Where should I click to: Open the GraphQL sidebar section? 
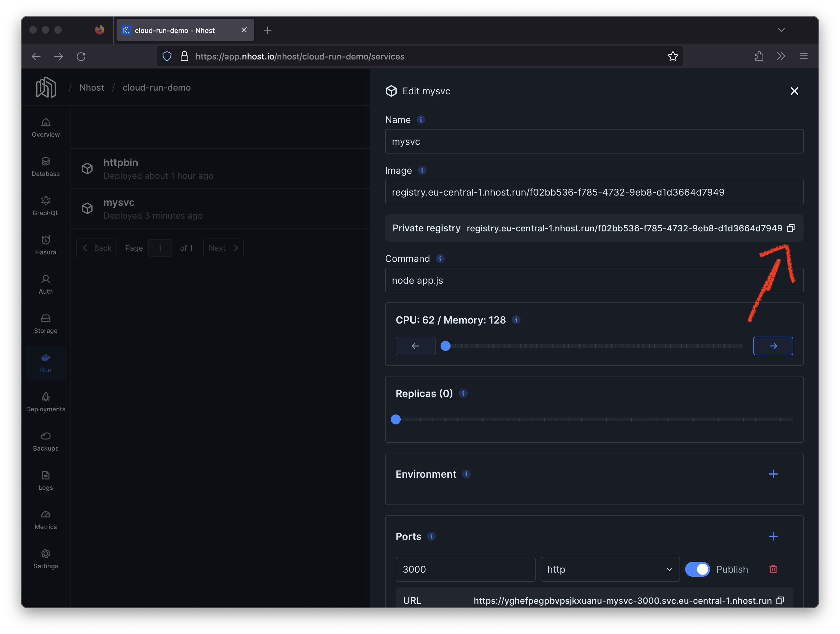45,206
